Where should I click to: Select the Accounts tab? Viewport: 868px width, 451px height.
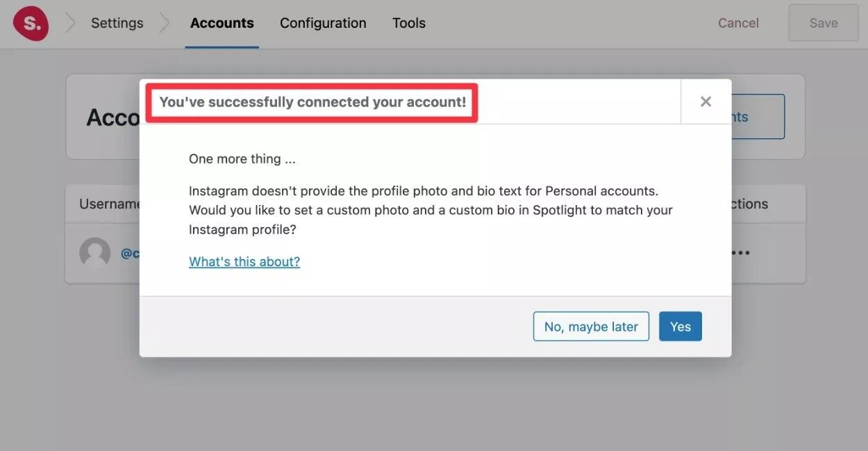[x=222, y=23]
